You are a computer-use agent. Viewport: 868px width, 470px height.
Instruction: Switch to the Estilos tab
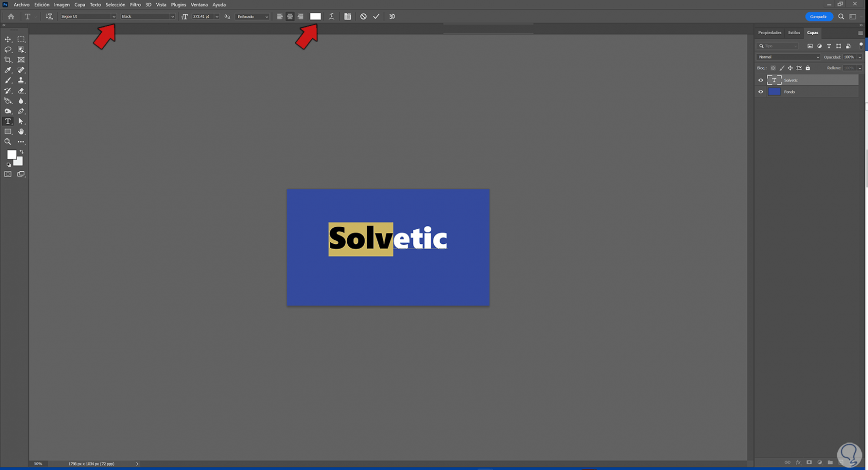[x=794, y=33]
